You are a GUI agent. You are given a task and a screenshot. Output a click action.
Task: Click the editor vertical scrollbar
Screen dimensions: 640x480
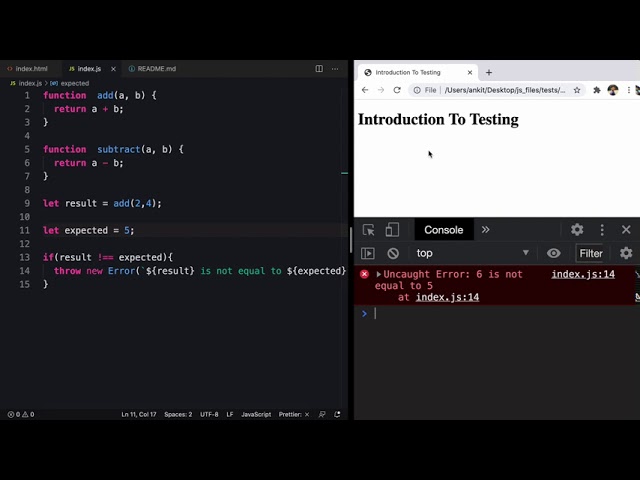tap(351, 240)
